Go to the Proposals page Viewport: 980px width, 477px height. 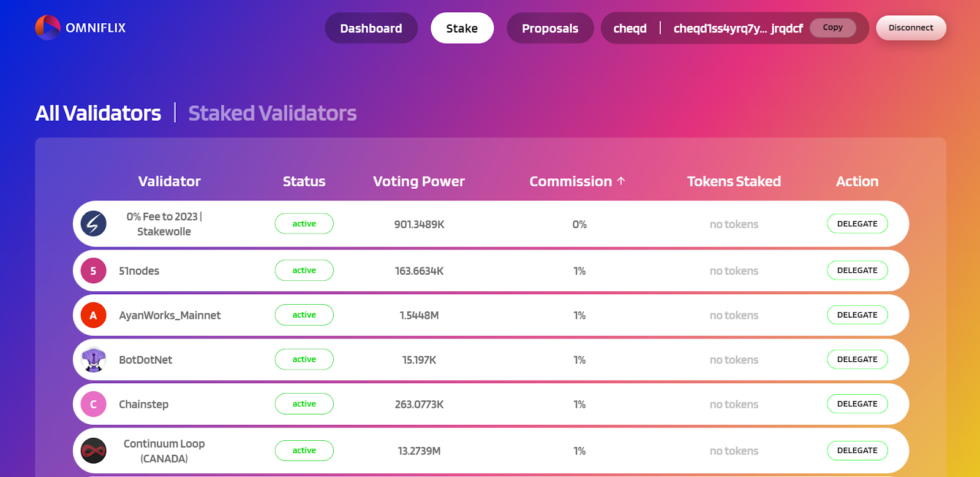click(550, 28)
